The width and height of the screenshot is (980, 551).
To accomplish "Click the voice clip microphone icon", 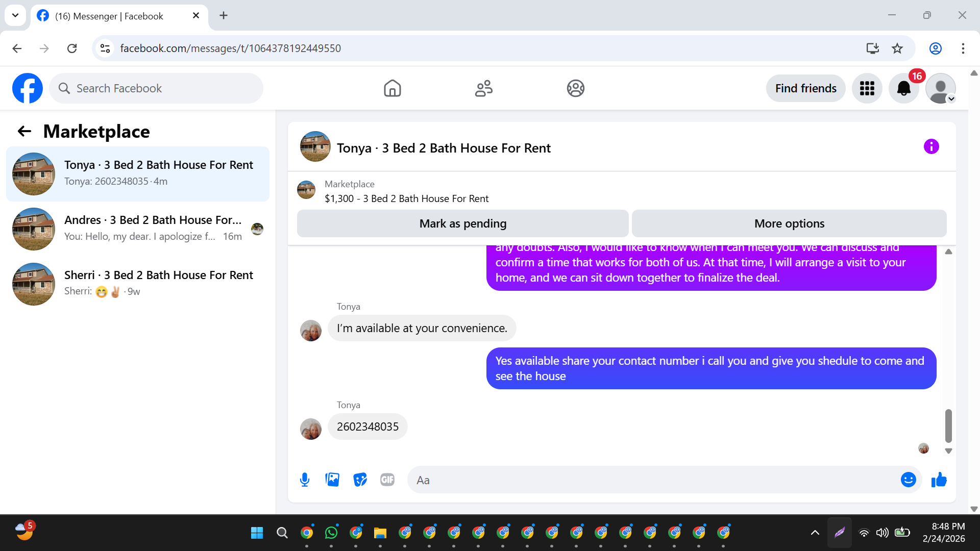I will tap(305, 480).
